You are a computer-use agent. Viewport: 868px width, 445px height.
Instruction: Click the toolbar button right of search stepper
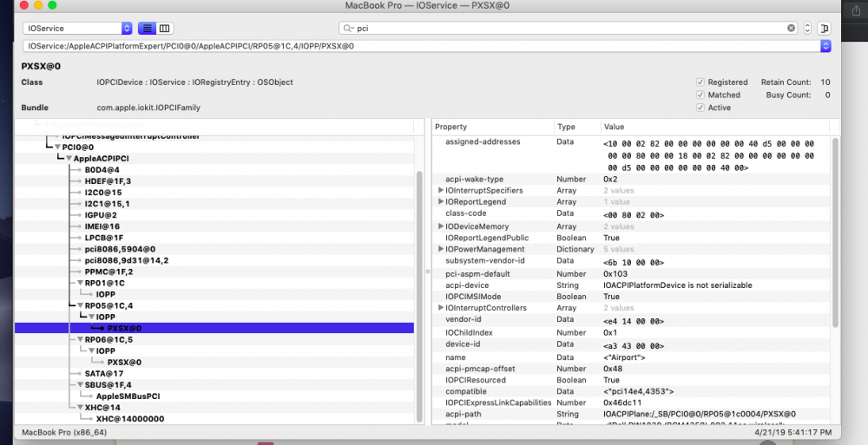click(824, 29)
